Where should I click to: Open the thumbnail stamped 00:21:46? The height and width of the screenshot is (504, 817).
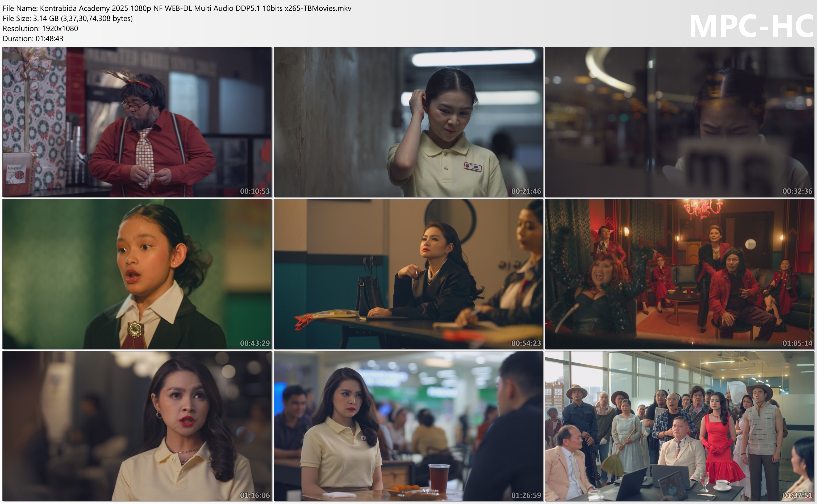pyautogui.click(x=408, y=122)
